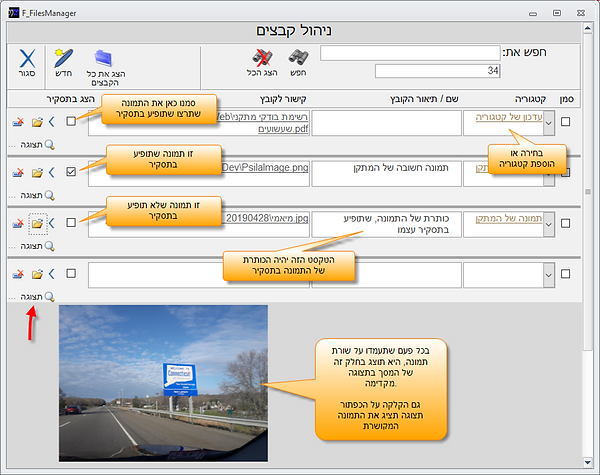The width and height of the screenshot is (600, 475).
Task: Click the blue chevron arrow in the pdf row
Action: click(x=52, y=122)
